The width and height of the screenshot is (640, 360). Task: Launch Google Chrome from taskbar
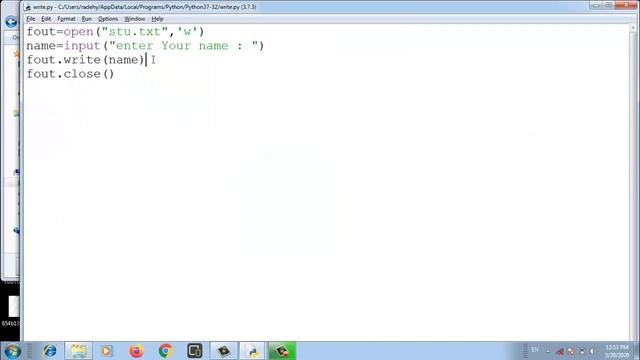166,351
